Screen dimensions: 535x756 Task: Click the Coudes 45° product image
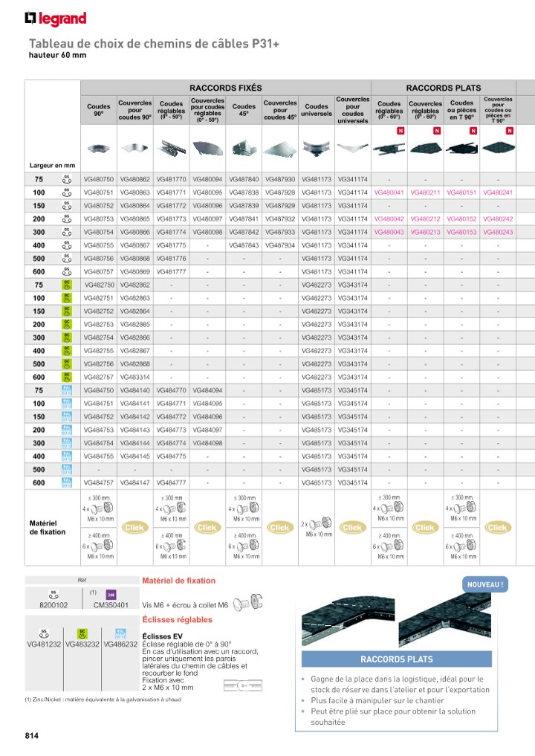[x=244, y=148]
